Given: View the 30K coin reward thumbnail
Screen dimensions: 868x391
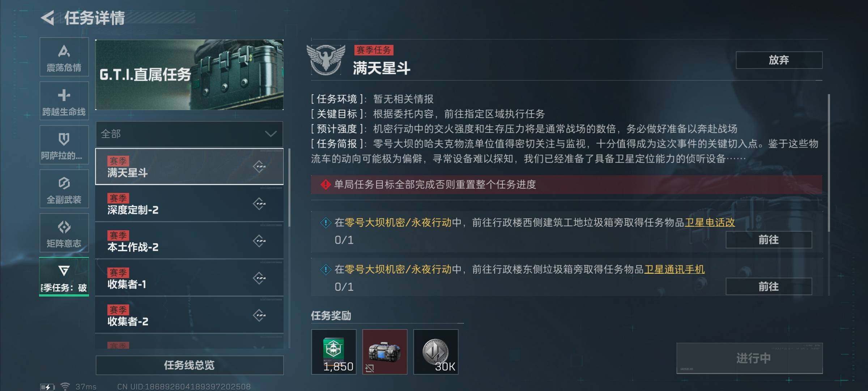Looking at the screenshot, I should 436,352.
